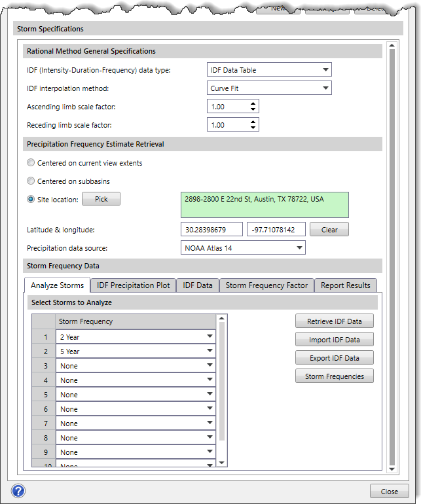Select Centered on current view extents option
This screenshot has width=421, height=504.
(31, 162)
